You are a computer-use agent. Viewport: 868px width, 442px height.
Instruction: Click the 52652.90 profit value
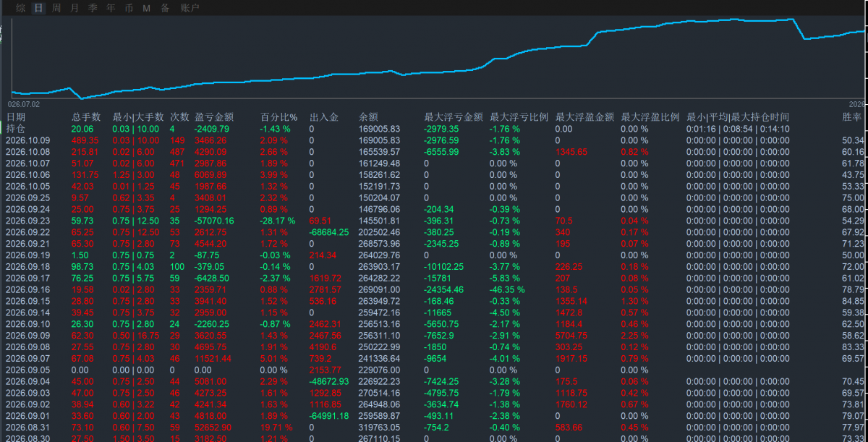[x=213, y=427]
